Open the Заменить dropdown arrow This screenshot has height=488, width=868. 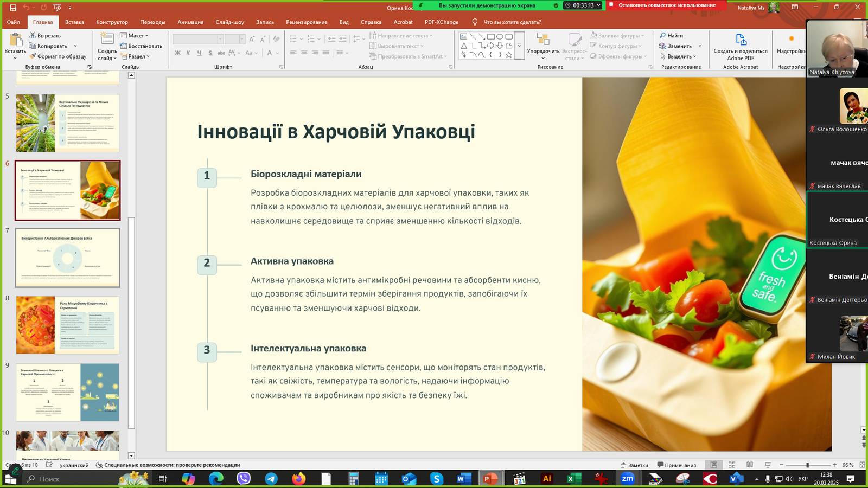[700, 46]
